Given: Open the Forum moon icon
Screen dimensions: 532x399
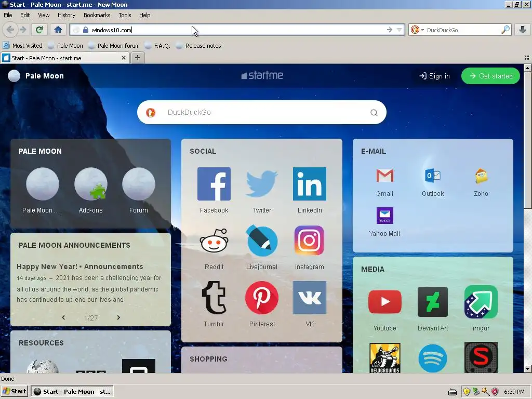Looking at the screenshot, I should click(x=138, y=184).
